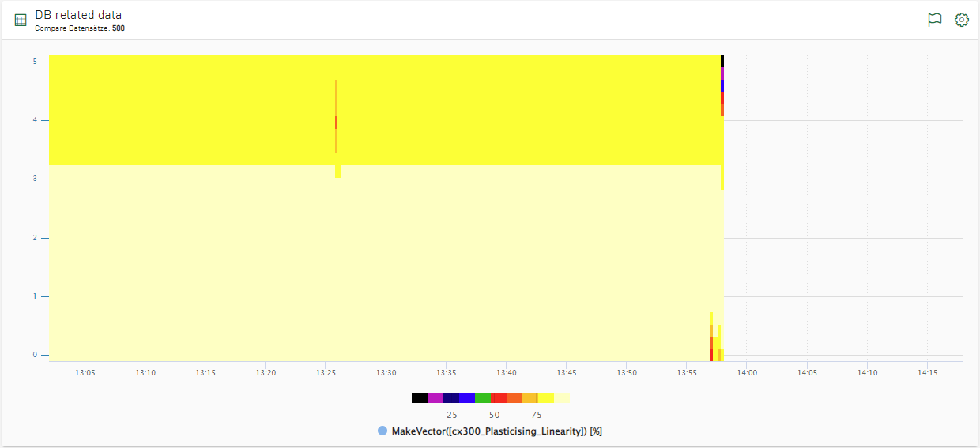This screenshot has width=980, height=448.
Task: Click the magenta swatch in the color scale
Action: pyautogui.click(x=435, y=398)
